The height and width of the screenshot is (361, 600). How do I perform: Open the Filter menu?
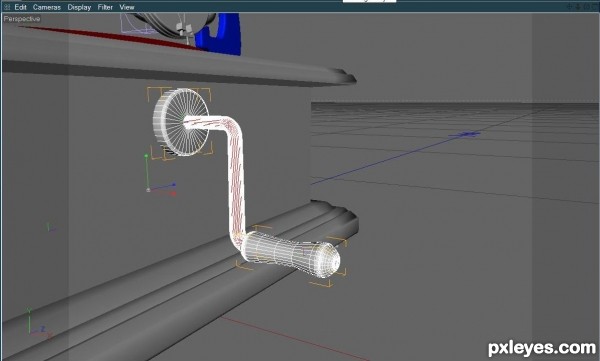point(105,7)
